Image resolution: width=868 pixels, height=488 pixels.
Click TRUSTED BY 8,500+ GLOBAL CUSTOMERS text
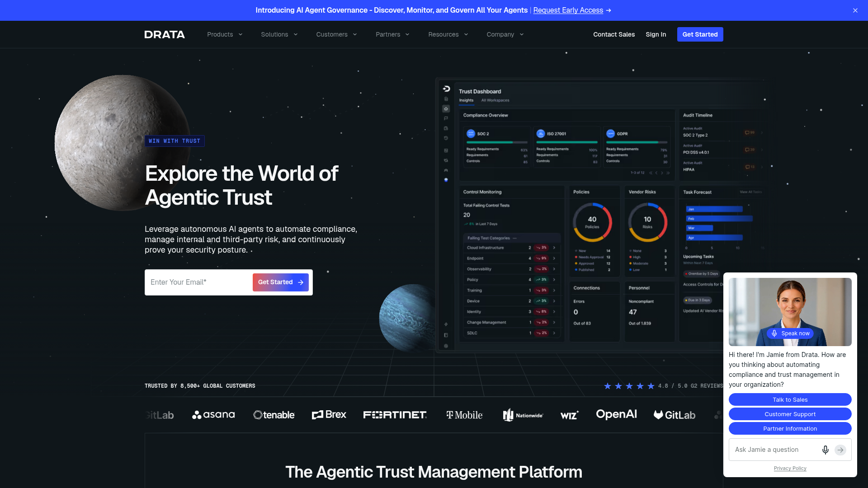point(200,386)
